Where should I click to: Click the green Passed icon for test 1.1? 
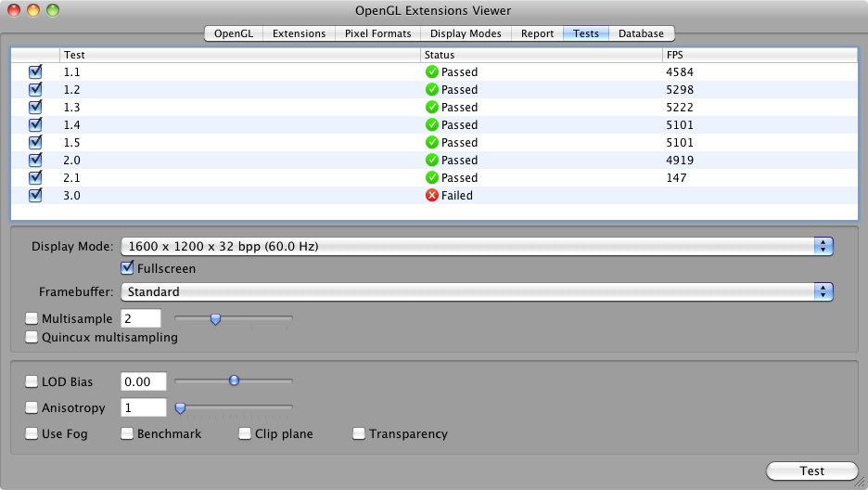432,72
